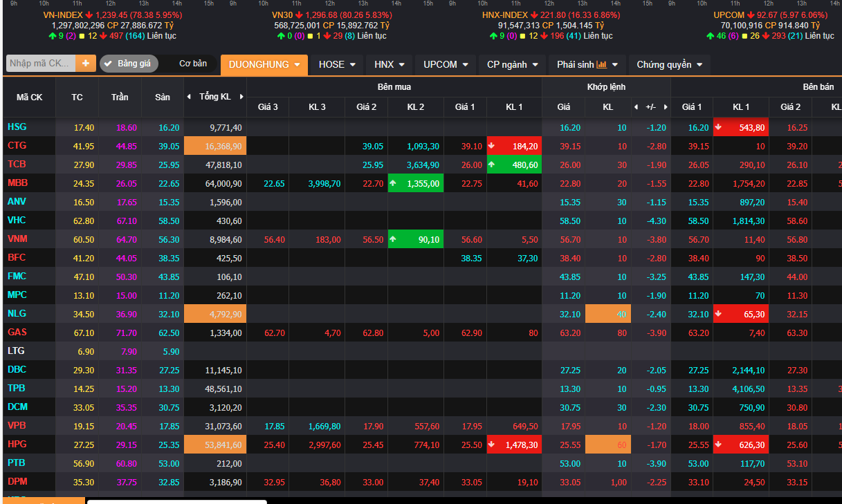Screen dimensions: 842x504
Task: Click the red down arrow next to VN-INDEX
Action: pyautogui.click(x=89, y=15)
